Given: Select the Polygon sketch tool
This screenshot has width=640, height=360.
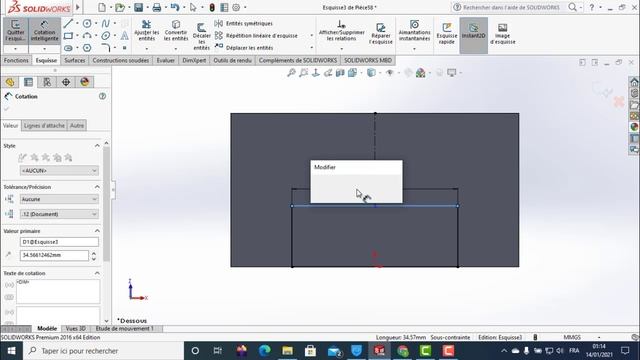Looking at the screenshot, I should 87,48.
